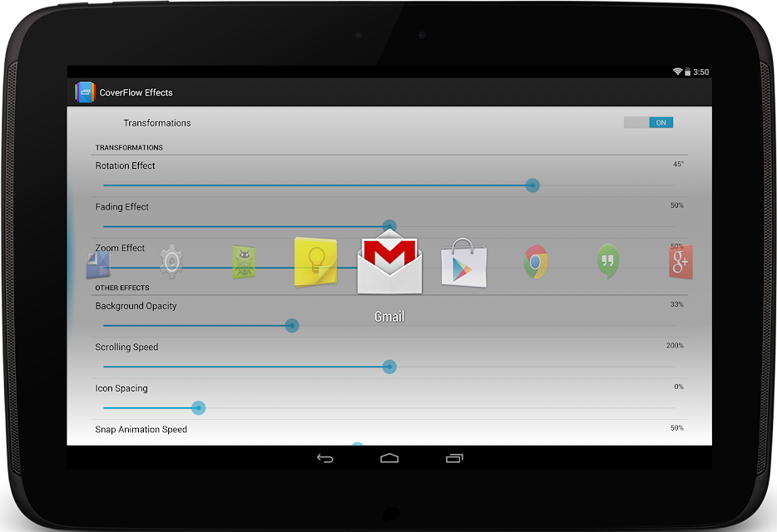
Task: Open the Settings gear icon in coverflow
Action: point(171,261)
